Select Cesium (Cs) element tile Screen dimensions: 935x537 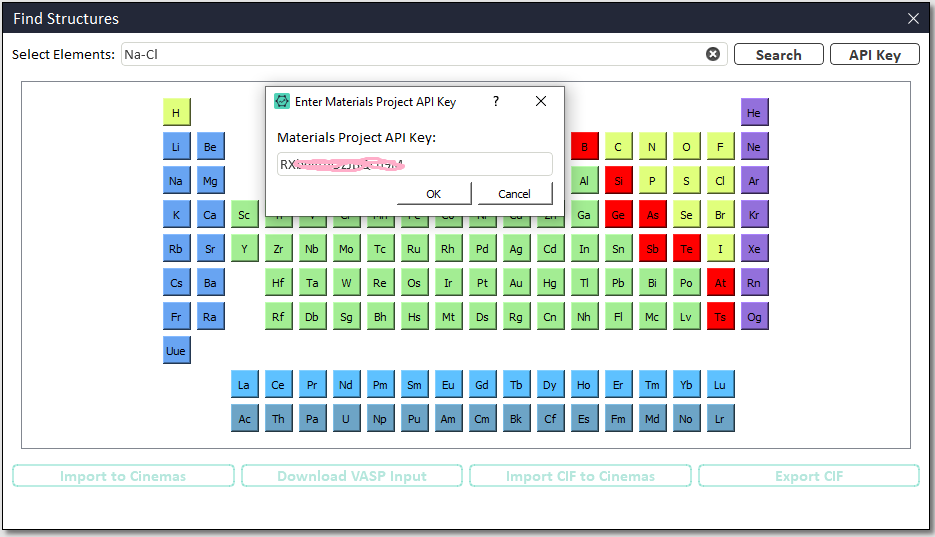tap(177, 283)
